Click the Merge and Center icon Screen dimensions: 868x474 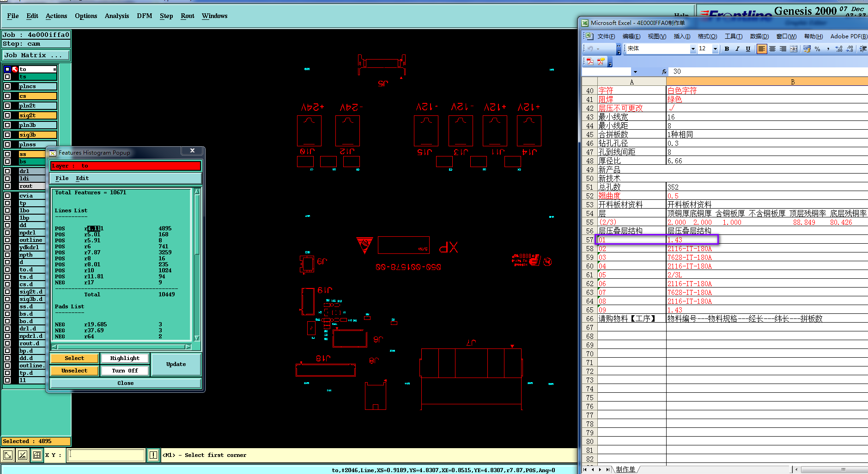tap(794, 49)
